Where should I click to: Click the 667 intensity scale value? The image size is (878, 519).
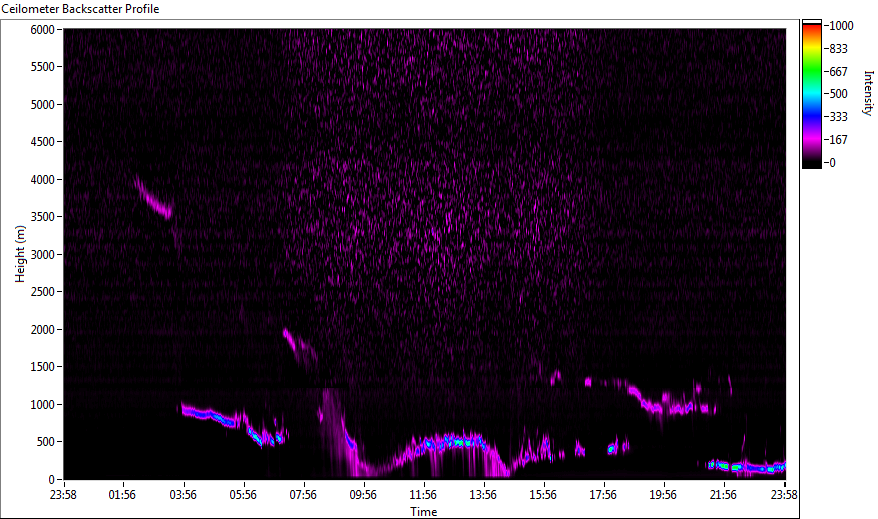coord(838,72)
